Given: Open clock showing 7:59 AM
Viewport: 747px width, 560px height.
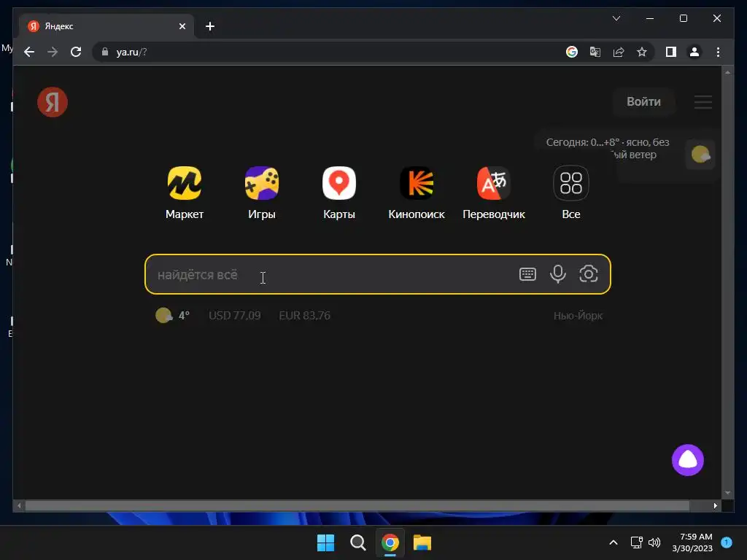Looking at the screenshot, I should click(692, 542).
